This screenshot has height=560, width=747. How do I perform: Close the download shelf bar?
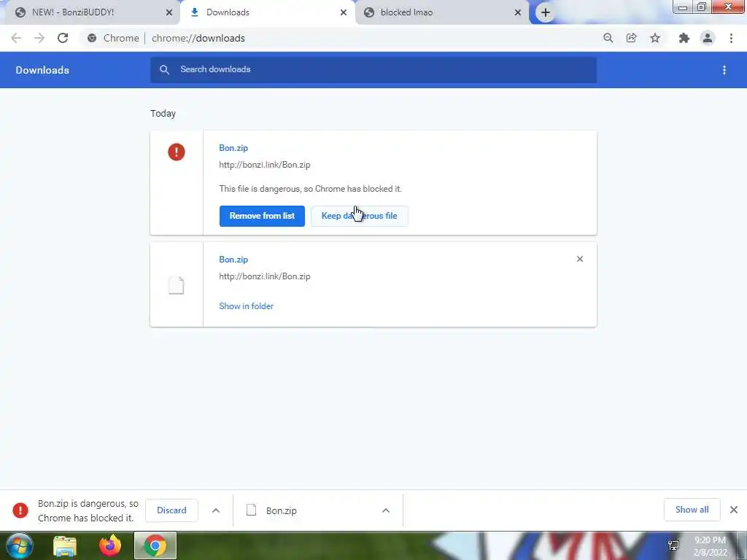pyautogui.click(x=734, y=510)
